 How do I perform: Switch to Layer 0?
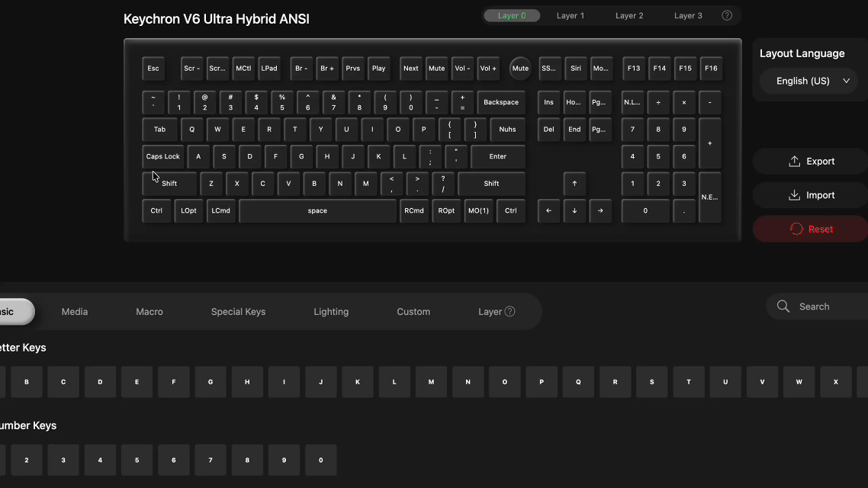click(512, 15)
